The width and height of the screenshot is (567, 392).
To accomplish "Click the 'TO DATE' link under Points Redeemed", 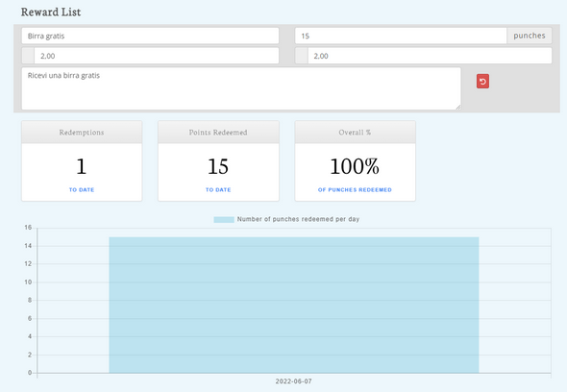I will click(x=218, y=190).
